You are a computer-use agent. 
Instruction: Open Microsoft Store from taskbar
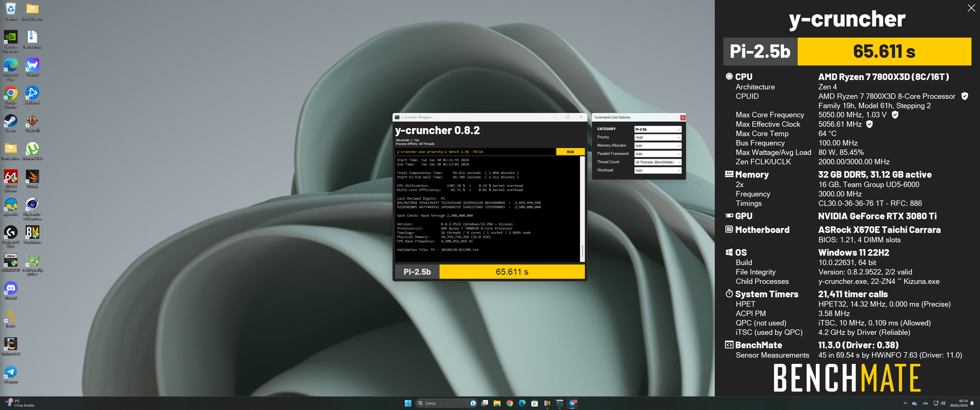534,403
